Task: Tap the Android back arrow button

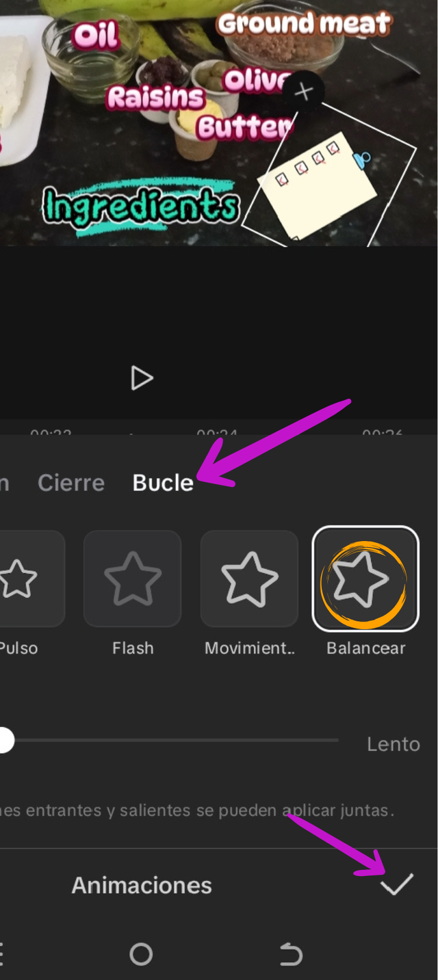Action: pos(291,954)
